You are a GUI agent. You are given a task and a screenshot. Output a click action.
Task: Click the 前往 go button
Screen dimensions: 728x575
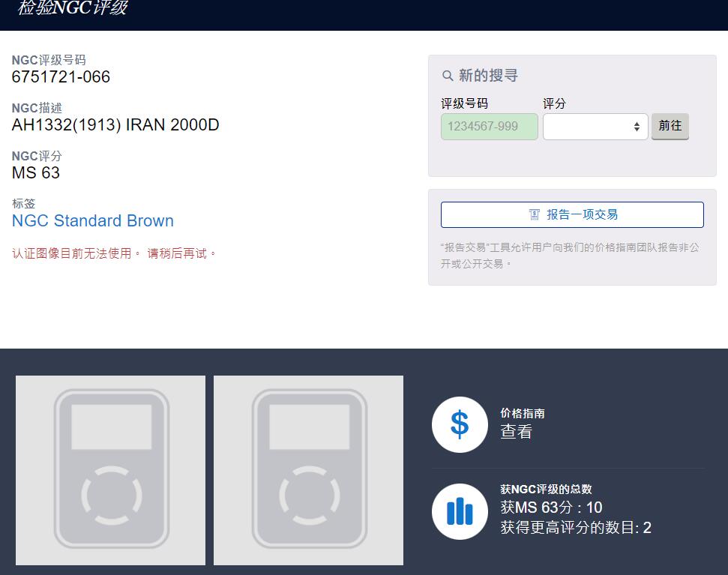point(670,126)
